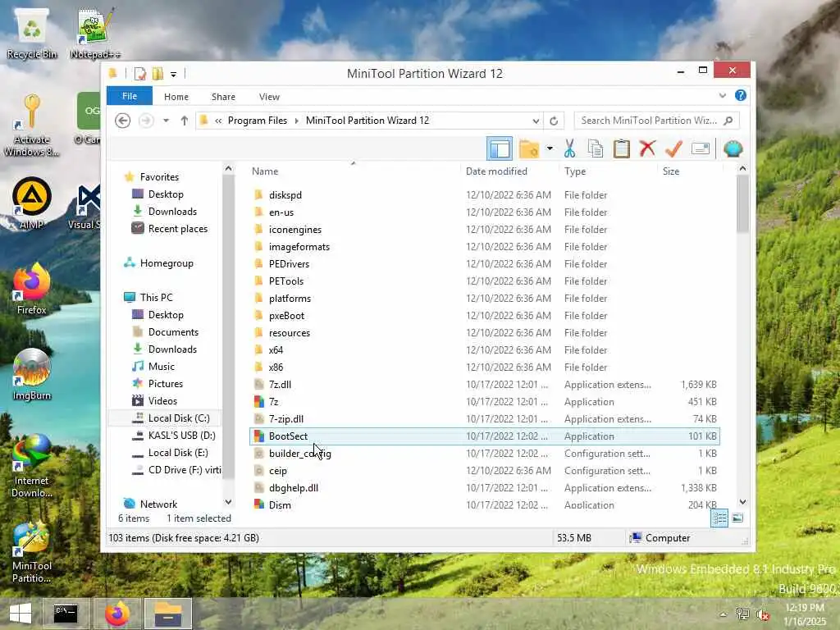840x630 pixels.
Task: Expand address bar history dropdown
Action: click(x=536, y=121)
